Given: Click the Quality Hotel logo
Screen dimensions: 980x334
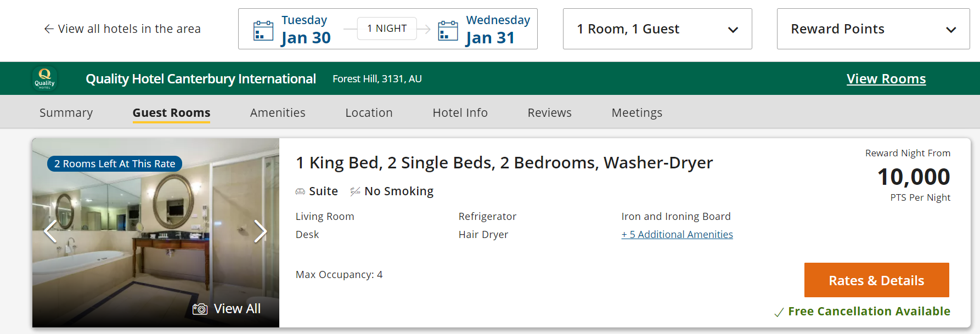Looking at the screenshot, I should pyautogui.click(x=44, y=78).
